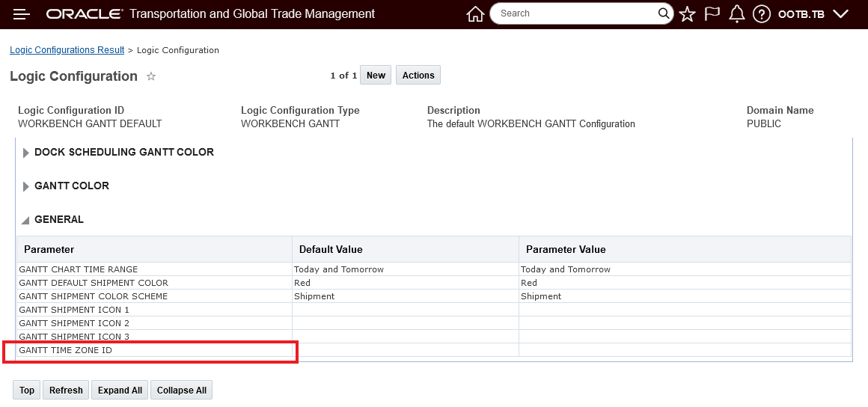The height and width of the screenshot is (407, 868).
Task: Open the OOTB.TB user menu
Action: (x=813, y=14)
